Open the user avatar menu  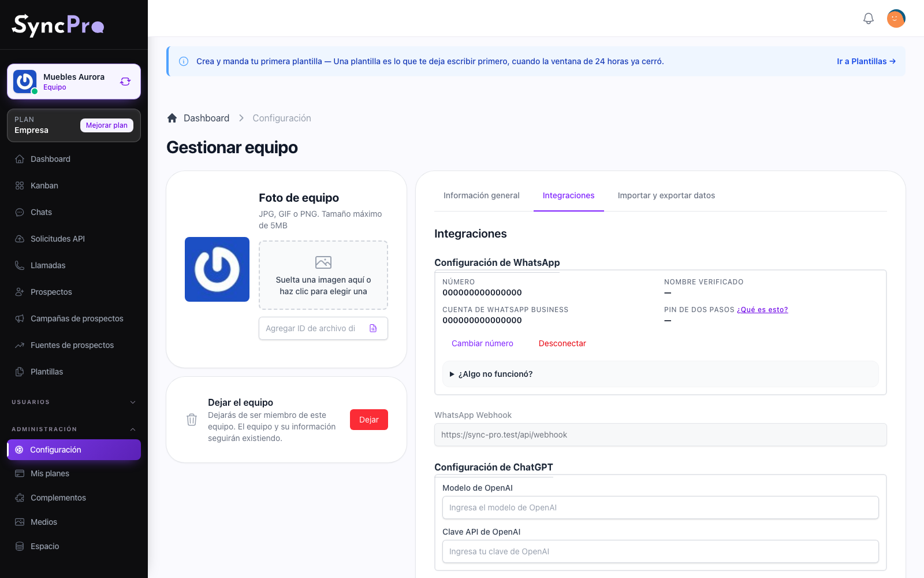point(896,18)
